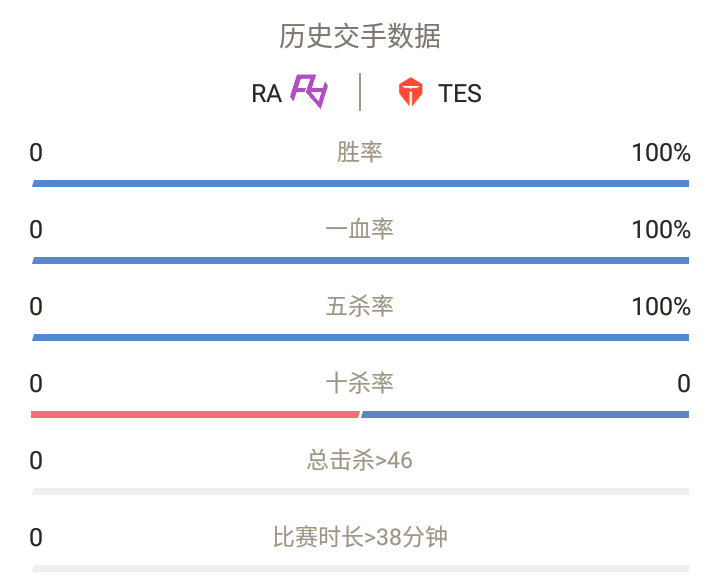Click the 比赛时长>38分钟 label
719x582 pixels.
tap(360, 538)
